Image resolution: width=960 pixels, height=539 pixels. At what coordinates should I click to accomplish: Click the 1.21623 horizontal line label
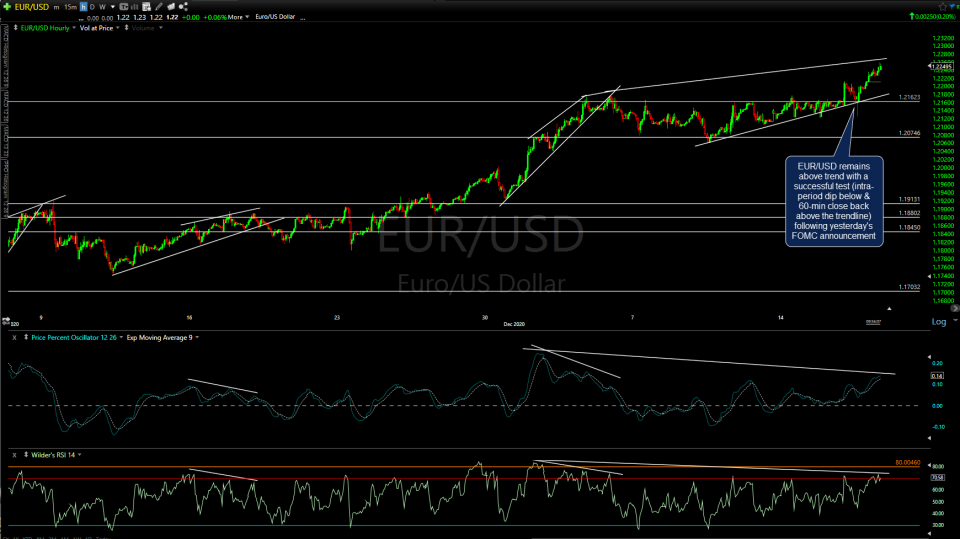909,97
